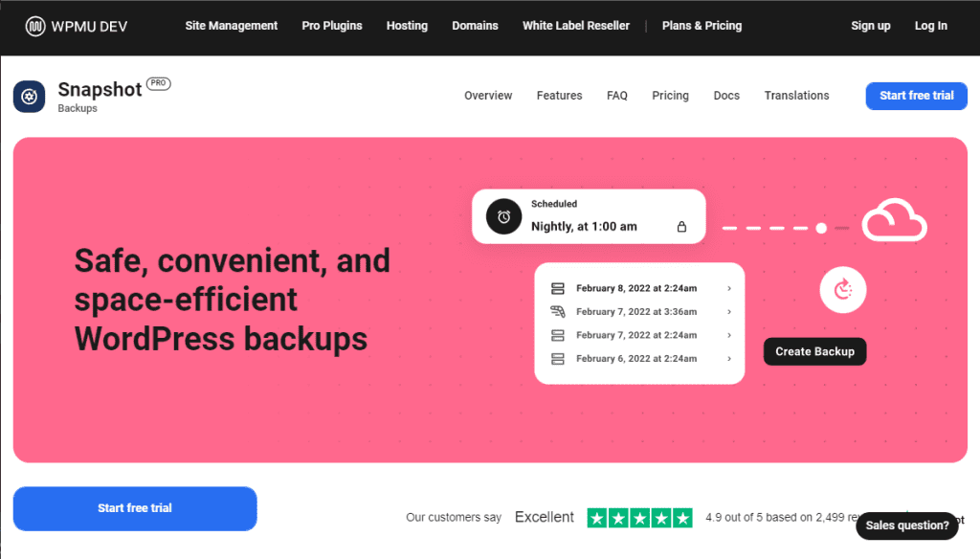Click the Start free trial button

(915, 96)
